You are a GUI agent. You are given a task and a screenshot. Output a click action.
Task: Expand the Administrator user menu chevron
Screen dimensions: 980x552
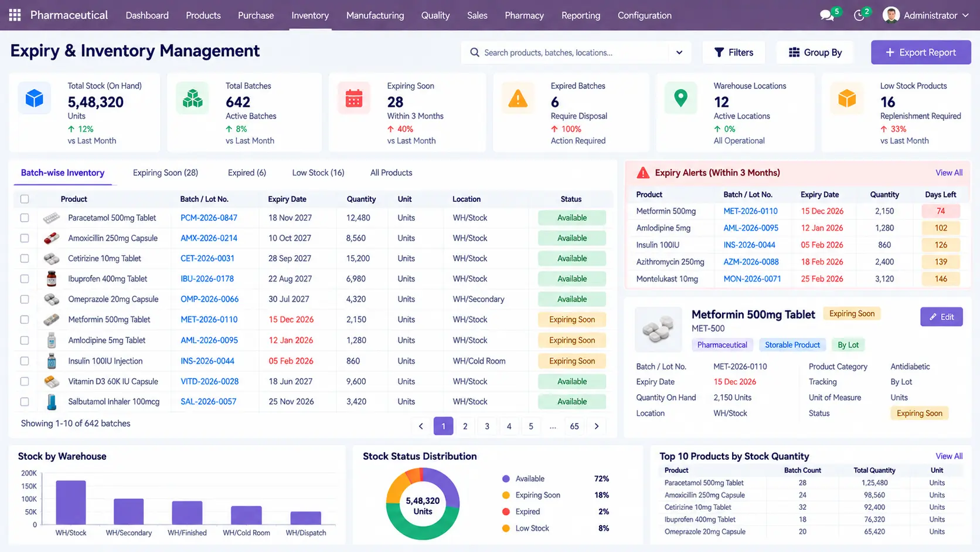(965, 15)
